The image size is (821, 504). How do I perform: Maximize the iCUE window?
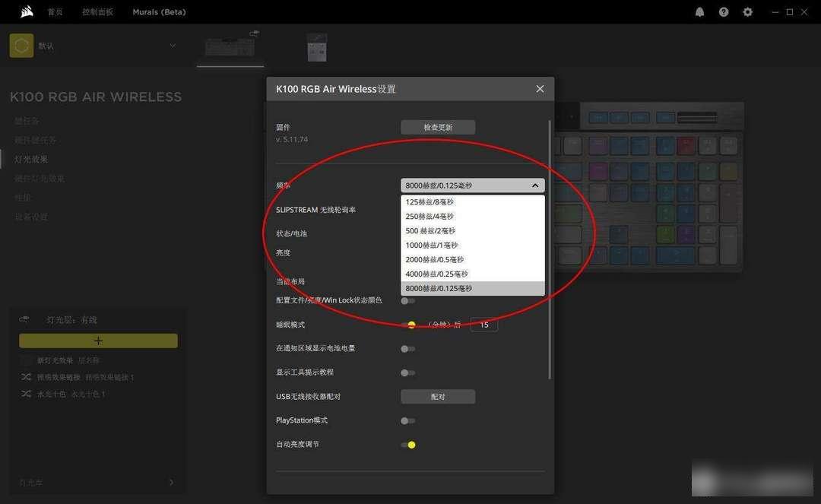coord(790,12)
